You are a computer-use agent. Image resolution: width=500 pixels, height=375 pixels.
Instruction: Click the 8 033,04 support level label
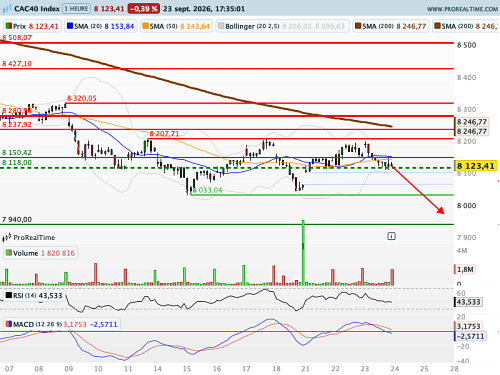207,190
